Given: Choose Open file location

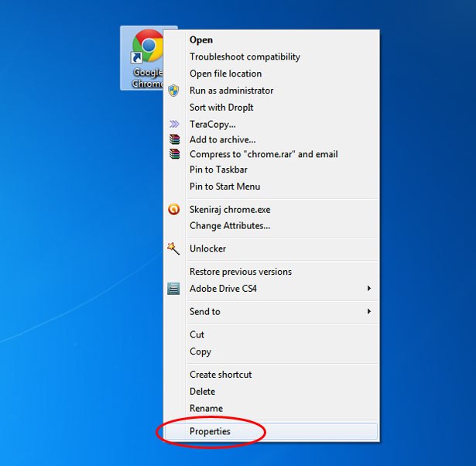Looking at the screenshot, I should [x=225, y=74].
